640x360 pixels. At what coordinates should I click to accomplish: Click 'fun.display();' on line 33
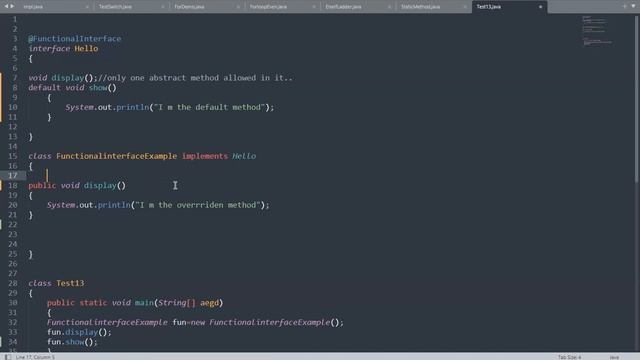[x=79, y=332]
